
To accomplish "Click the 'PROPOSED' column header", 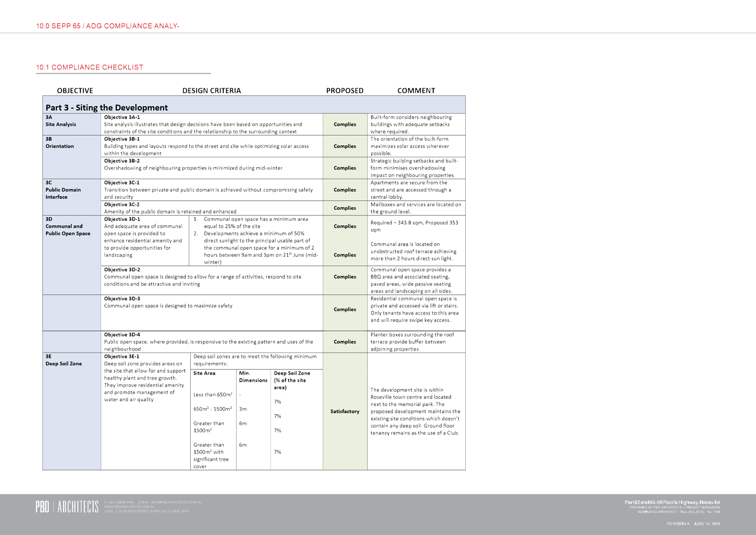I will 345,91.
